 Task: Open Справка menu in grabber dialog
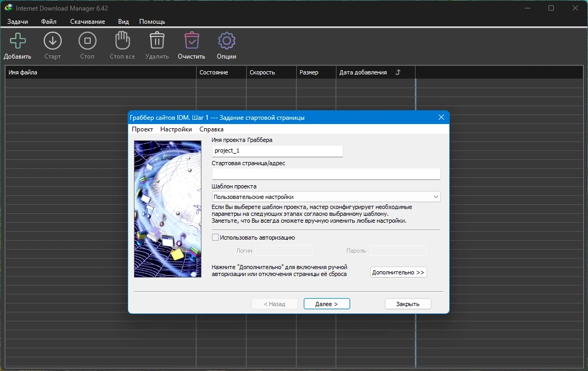(211, 129)
